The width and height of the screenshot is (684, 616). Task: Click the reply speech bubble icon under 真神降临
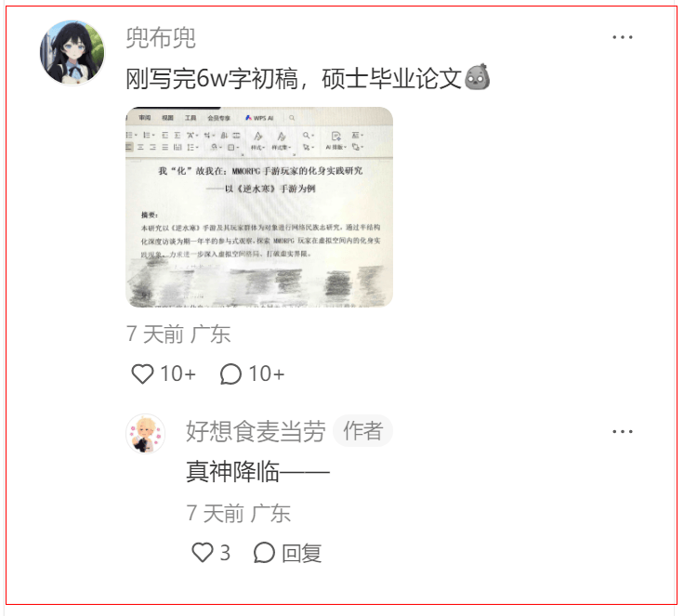pyautogui.click(x=264, y=553)
